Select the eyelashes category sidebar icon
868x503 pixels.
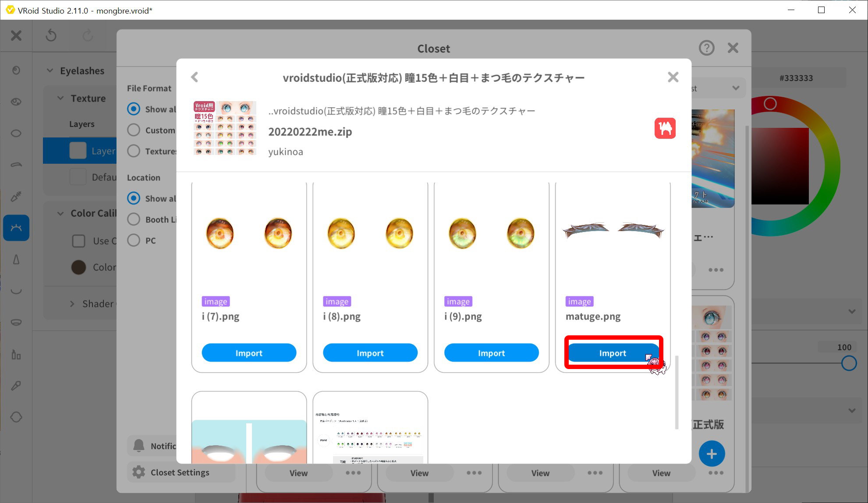[16, 228]
